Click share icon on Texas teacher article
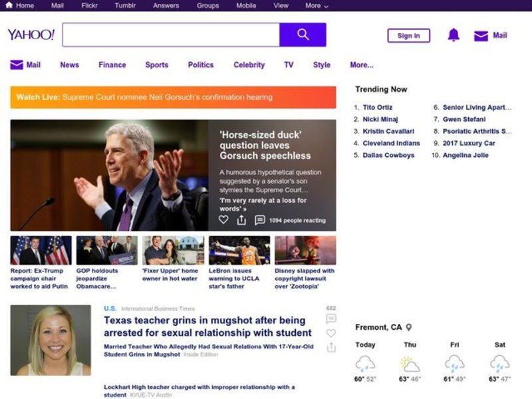The image size is (532, 399). [331, 348]
